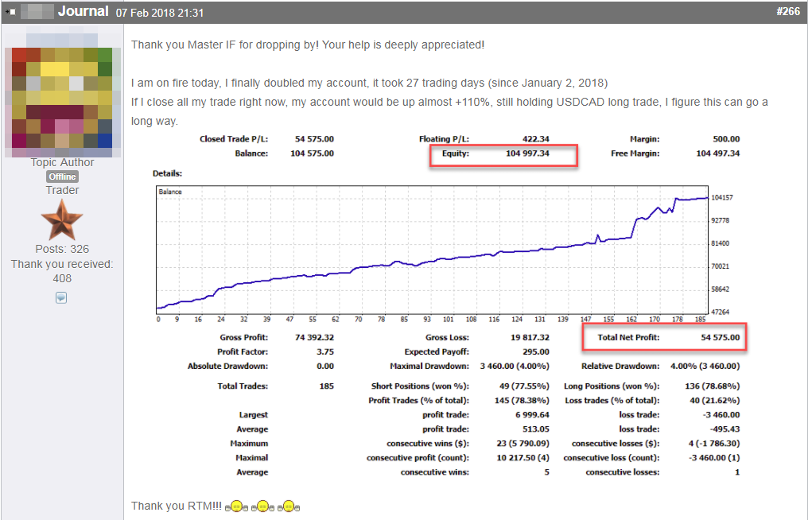Click the 'Thank you received:' label
This screenshot has width=812, height=520.
click(x=62, y=264)
